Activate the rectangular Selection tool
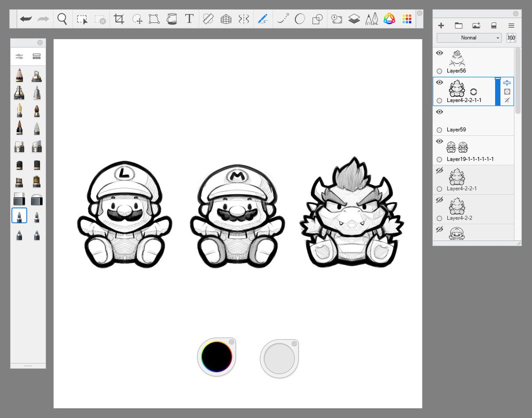The height and width of the screenshot is (418, 532). (x=82, y=20)
